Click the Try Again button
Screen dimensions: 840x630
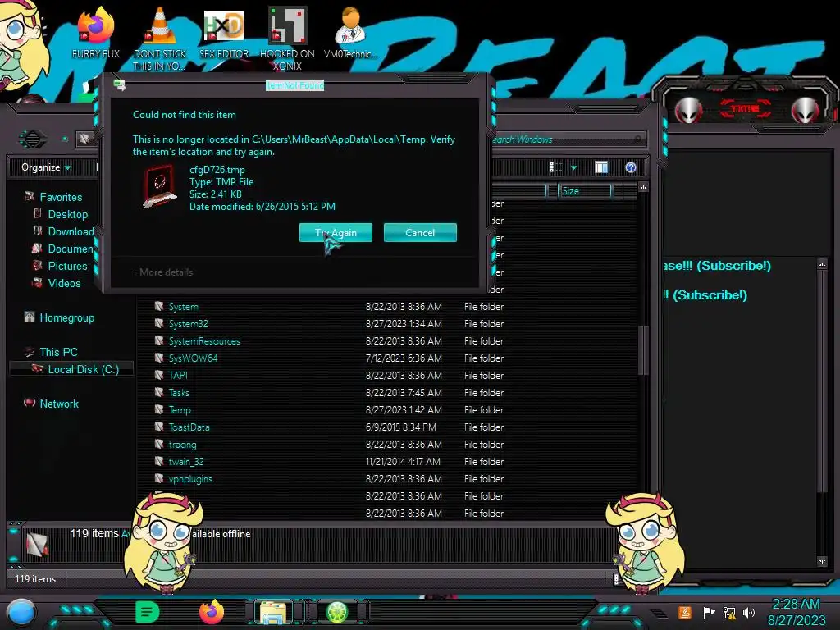tap(336, 232)
